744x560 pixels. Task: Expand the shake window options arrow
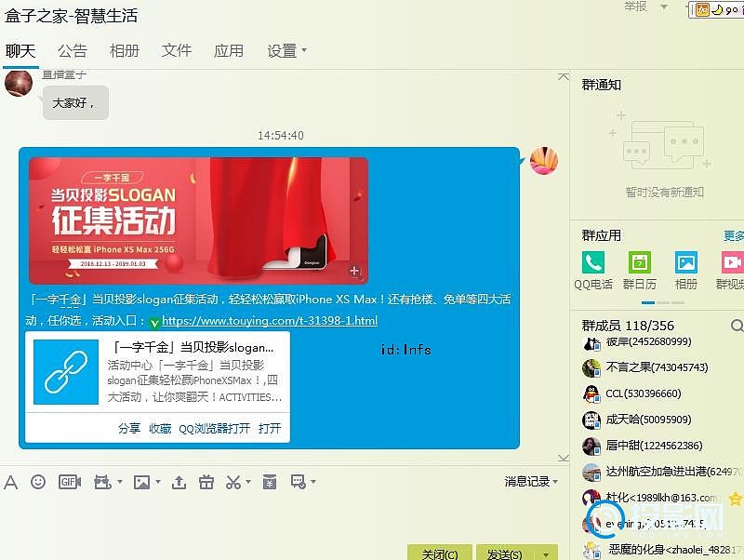click(120, 482)
